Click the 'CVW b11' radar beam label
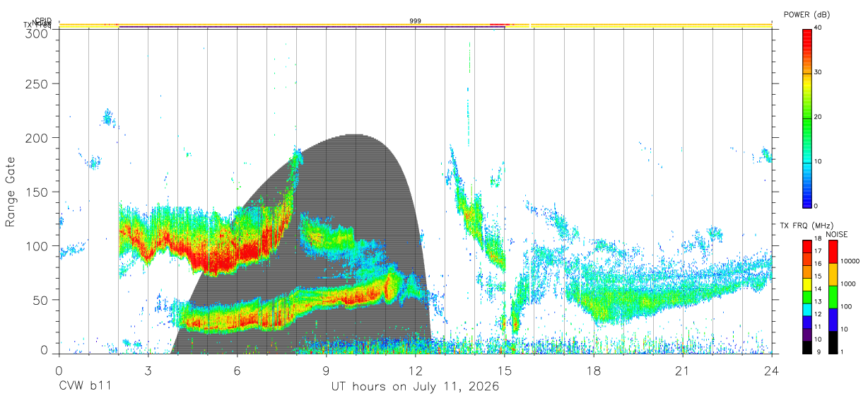 (85, 387)
